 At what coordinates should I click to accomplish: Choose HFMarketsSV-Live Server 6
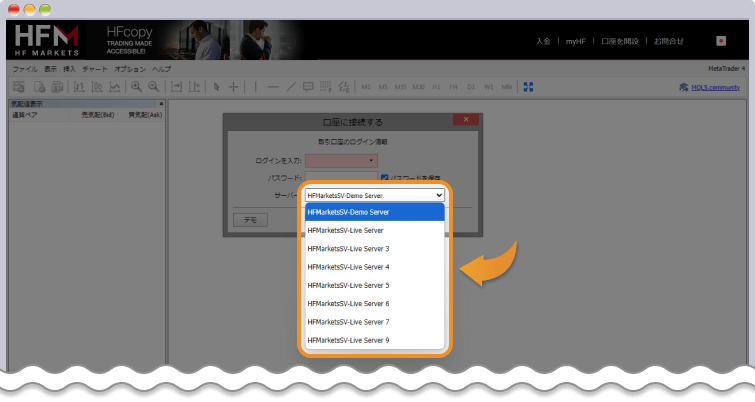tap(375, 303)
